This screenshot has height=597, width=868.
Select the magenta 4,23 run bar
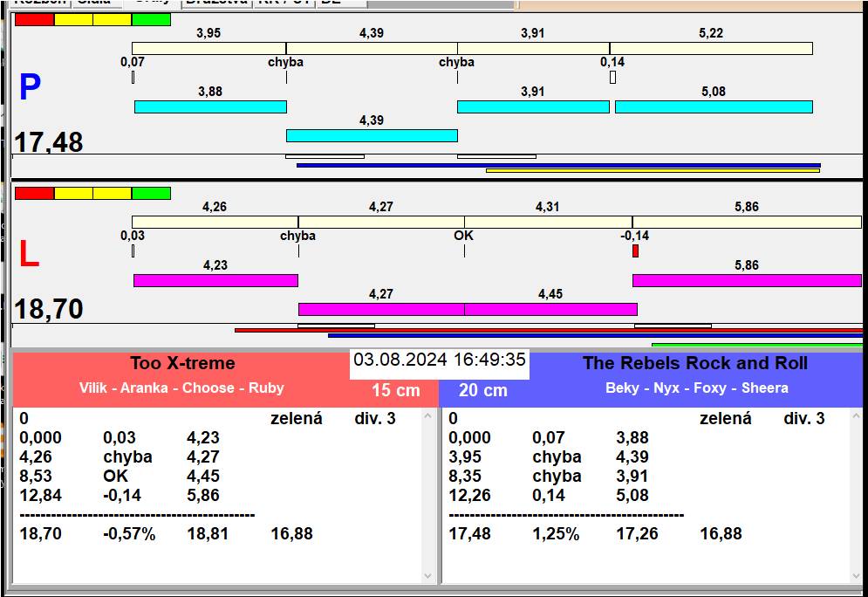(215, 280)
